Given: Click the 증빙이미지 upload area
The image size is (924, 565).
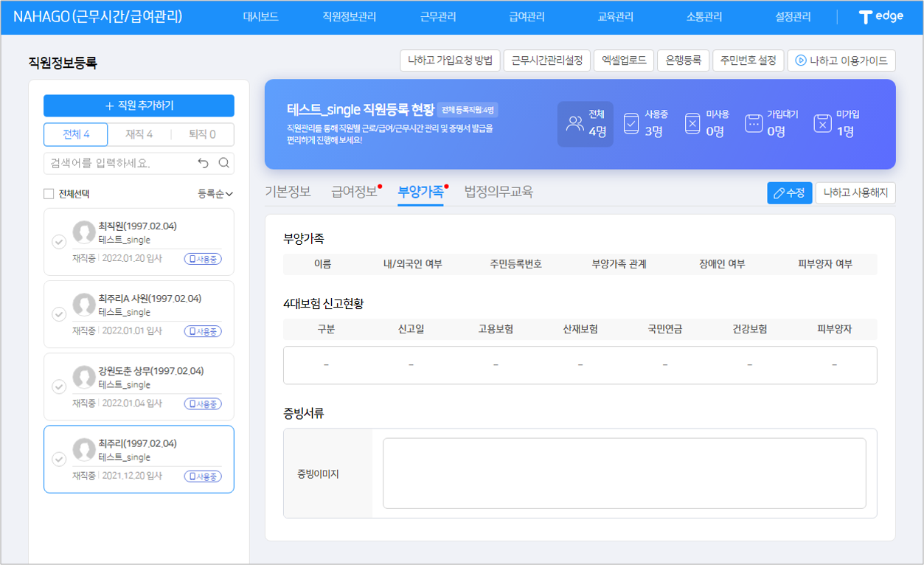Looking at the screenshot, I should [624, 473].
